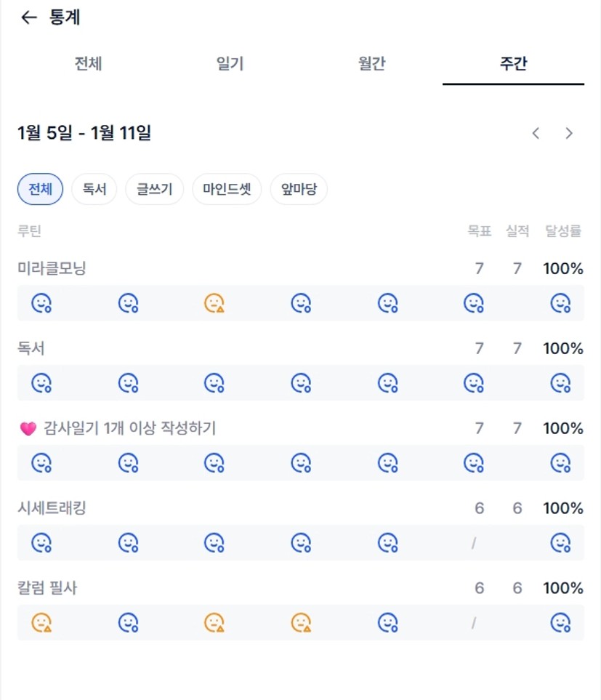Go back using the arrow next to 통계
Viewport: 601px width, 700px height.
point(28,18)
